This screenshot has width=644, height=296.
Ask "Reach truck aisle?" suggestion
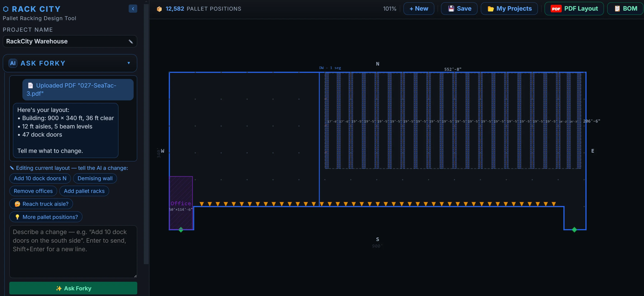(x=41, y=204)
